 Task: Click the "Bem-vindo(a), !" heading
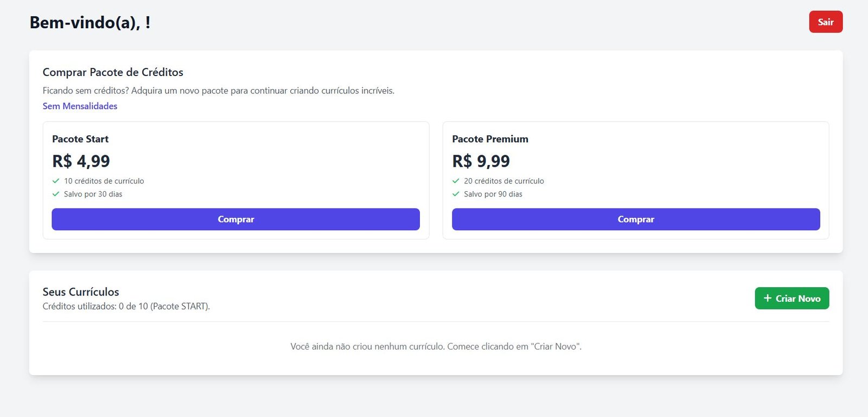90,22
